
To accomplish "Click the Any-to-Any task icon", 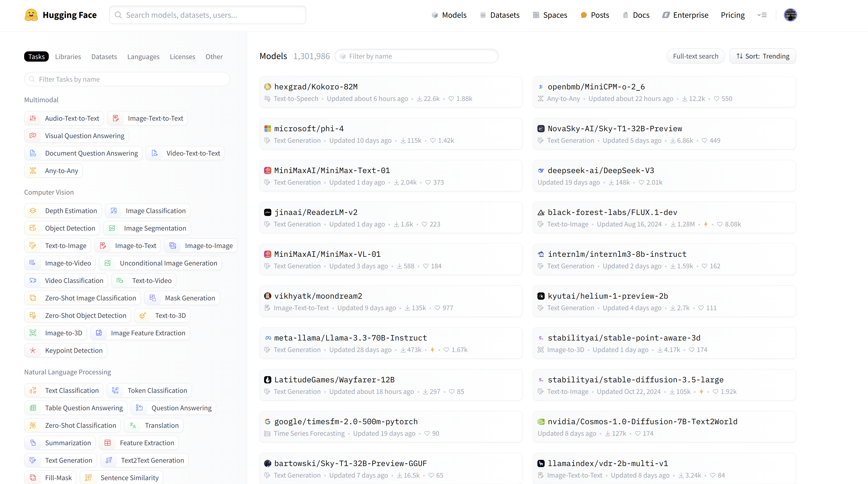I will (x=33, y=170).
